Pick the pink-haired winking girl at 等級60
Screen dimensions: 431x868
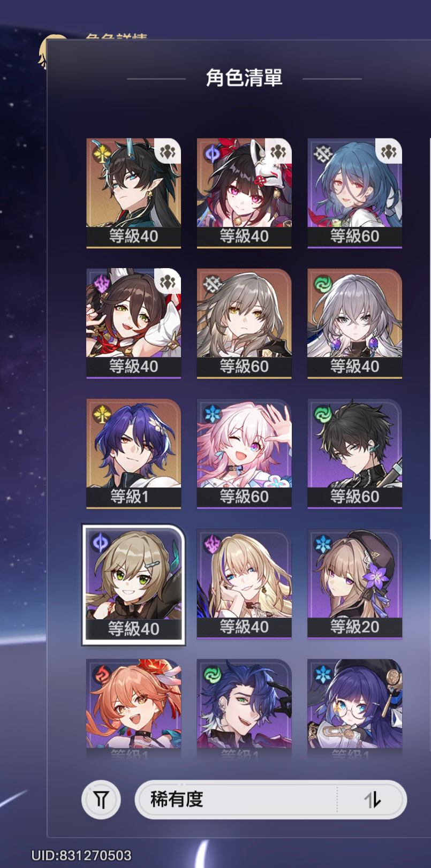[244, 454]
